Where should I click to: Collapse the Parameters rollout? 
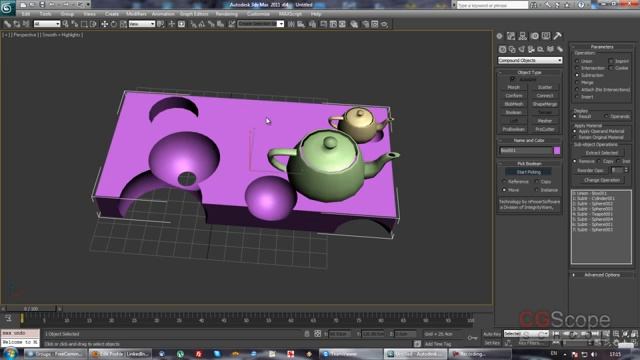pos(602,47)
